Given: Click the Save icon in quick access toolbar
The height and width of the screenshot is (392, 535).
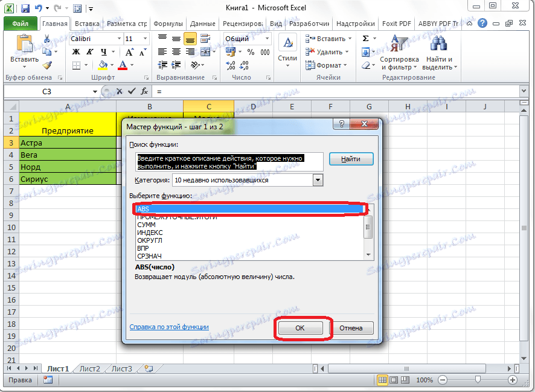Looking at the screenshot, I should tap(25, 8).
